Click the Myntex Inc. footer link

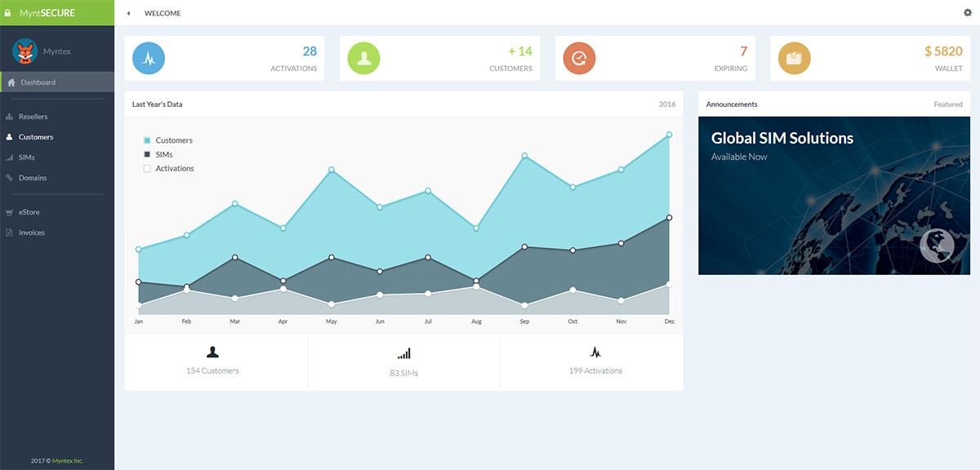[x=68, y=461]
